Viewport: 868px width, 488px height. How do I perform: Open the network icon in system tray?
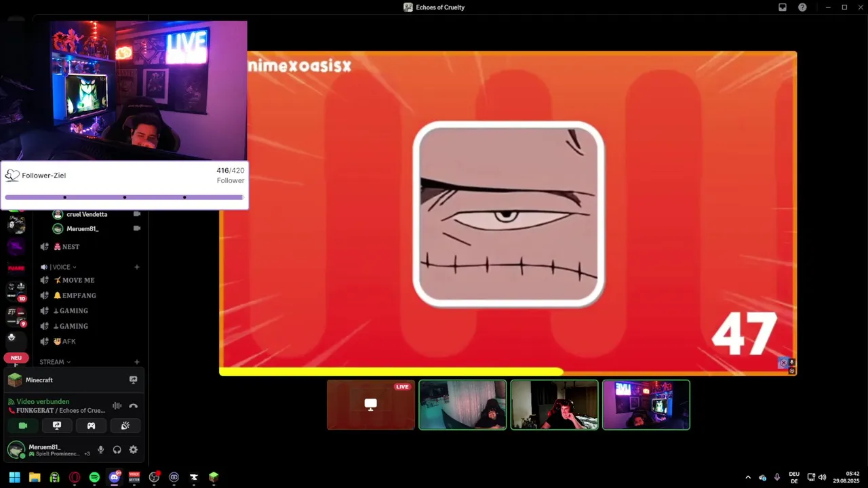point(811,477)
